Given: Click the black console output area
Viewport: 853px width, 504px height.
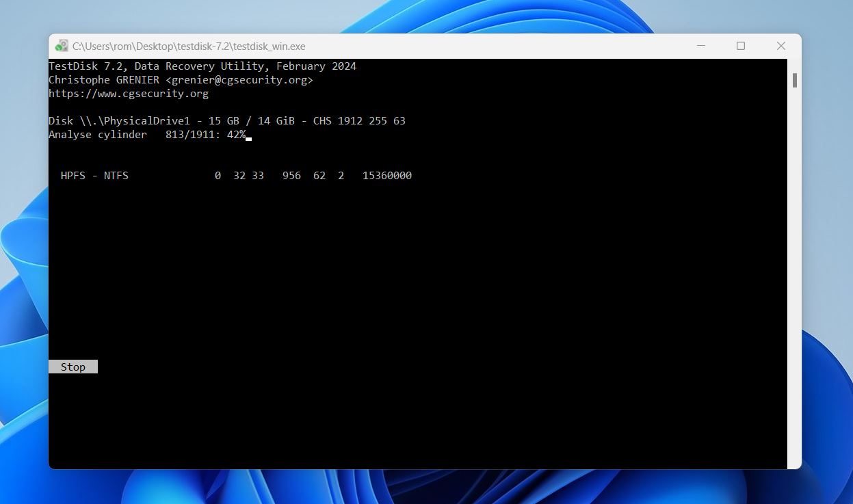Looking at the screenshot, I should [x=410, y=274].
